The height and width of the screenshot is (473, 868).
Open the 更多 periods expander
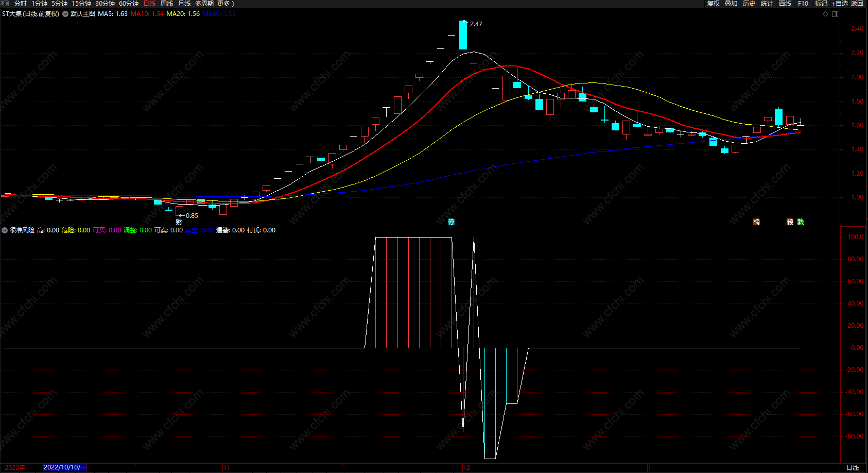click(225, 4)
